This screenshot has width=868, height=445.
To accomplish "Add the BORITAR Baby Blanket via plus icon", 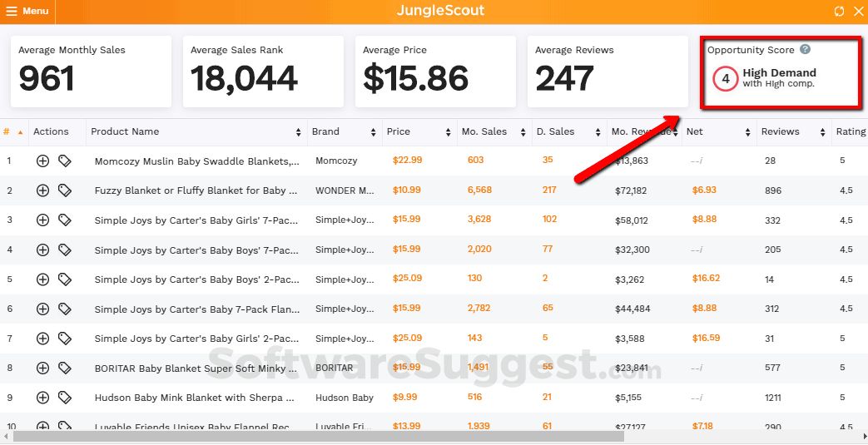I will (42, 368).
